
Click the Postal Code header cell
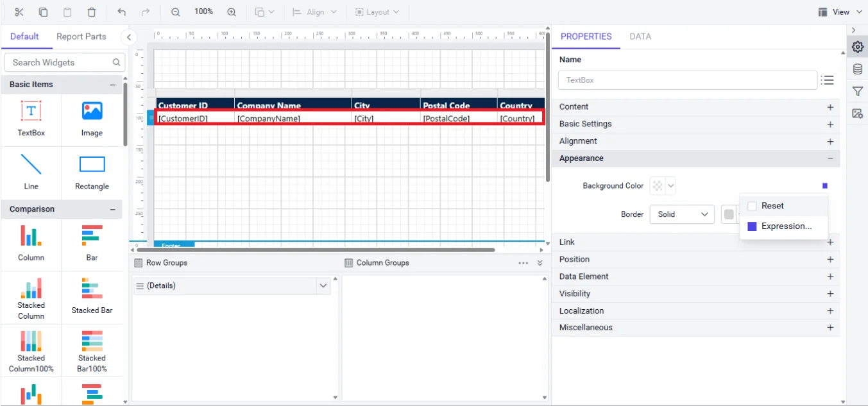tap(459, 105)
